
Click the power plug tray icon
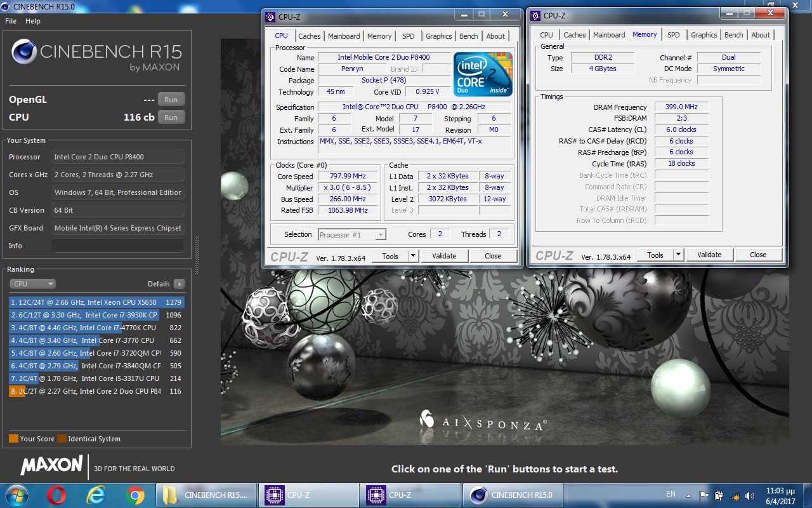pos(719,495)
